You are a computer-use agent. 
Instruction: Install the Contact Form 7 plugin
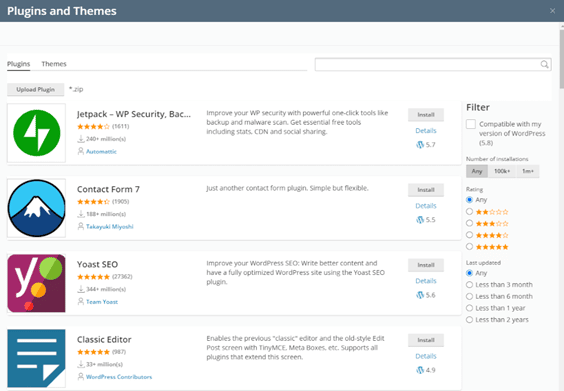click(x=426, y=190)
